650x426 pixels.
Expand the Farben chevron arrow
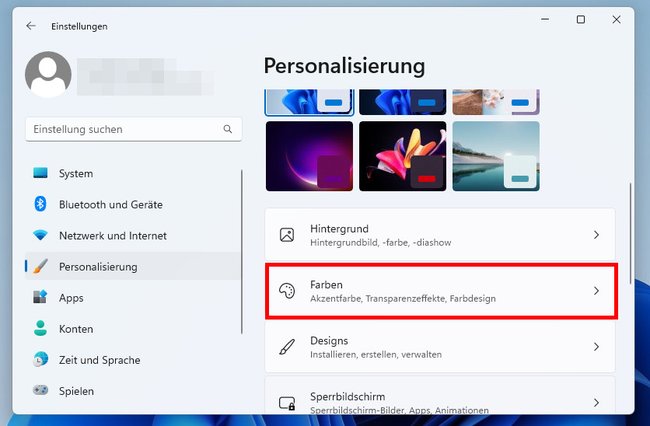596,291
